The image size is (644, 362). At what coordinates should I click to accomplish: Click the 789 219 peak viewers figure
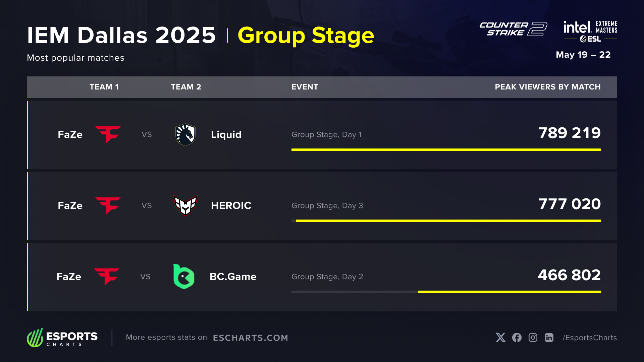[x=569, y=133]
